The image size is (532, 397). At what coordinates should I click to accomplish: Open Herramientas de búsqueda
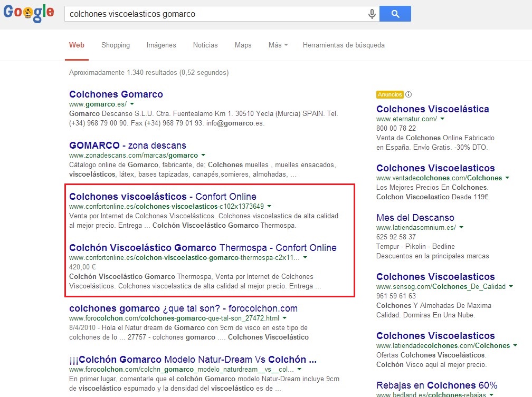344,45
